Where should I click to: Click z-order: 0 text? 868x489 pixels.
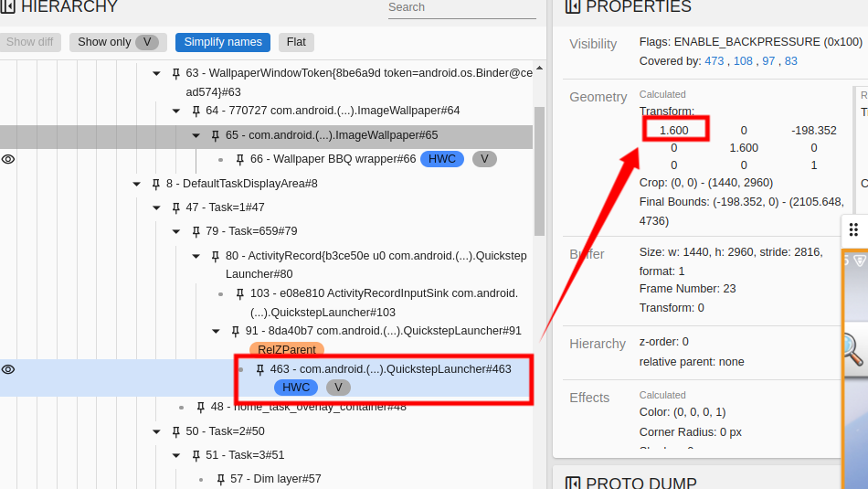[663, 342]
